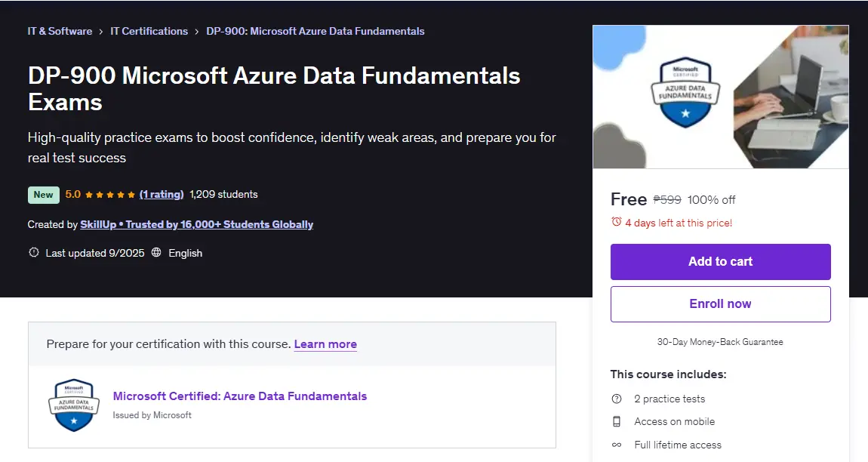Viewport: 868px width, 462px height.
Task: Click the Last updated 9/2025 text
Action: [94, 253]
